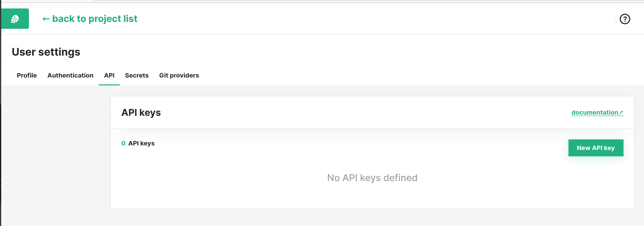Screen dimensions: 644x226
Task: Click the green API keys counter showing 0
Action: click(x=123, y=143)
